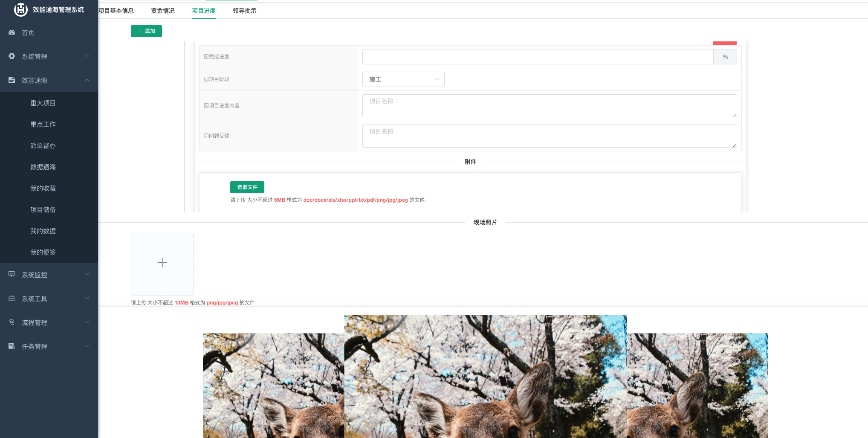Image resolution: width=868 pixels, height=438 pixels.
Task: Open the 领导批示 tab
Action: (x=245, y=11)
